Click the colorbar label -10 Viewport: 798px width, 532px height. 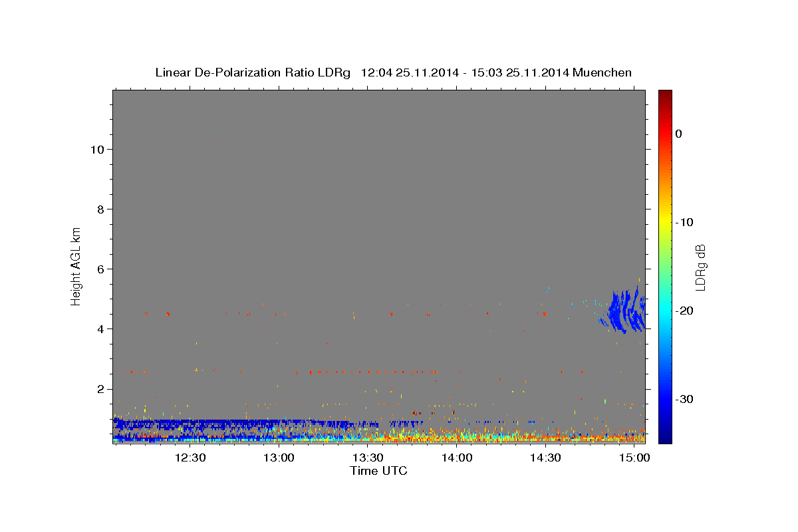685,222
